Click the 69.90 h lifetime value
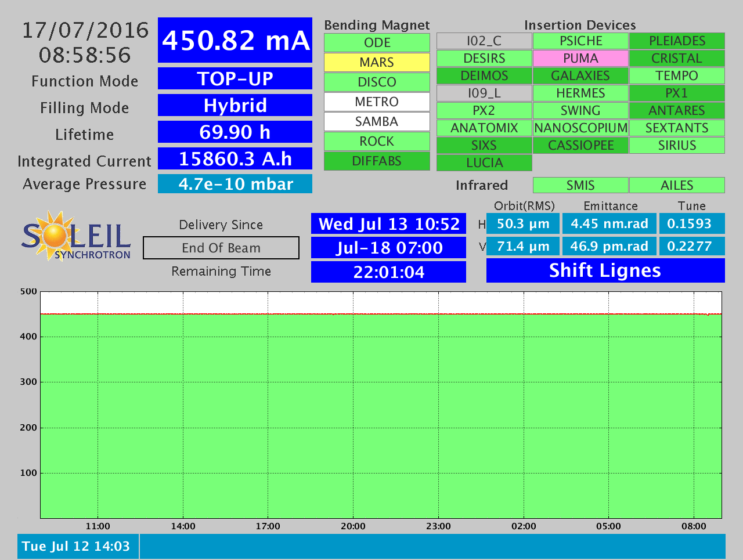Image resolution: width=743 pixels, height=560 pixels. point(235,132)
